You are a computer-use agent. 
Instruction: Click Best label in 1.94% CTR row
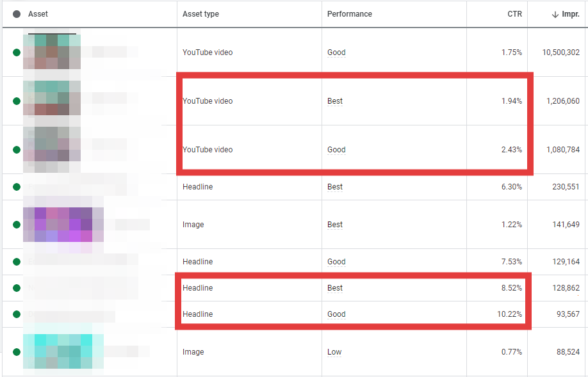tap(334, 101)
